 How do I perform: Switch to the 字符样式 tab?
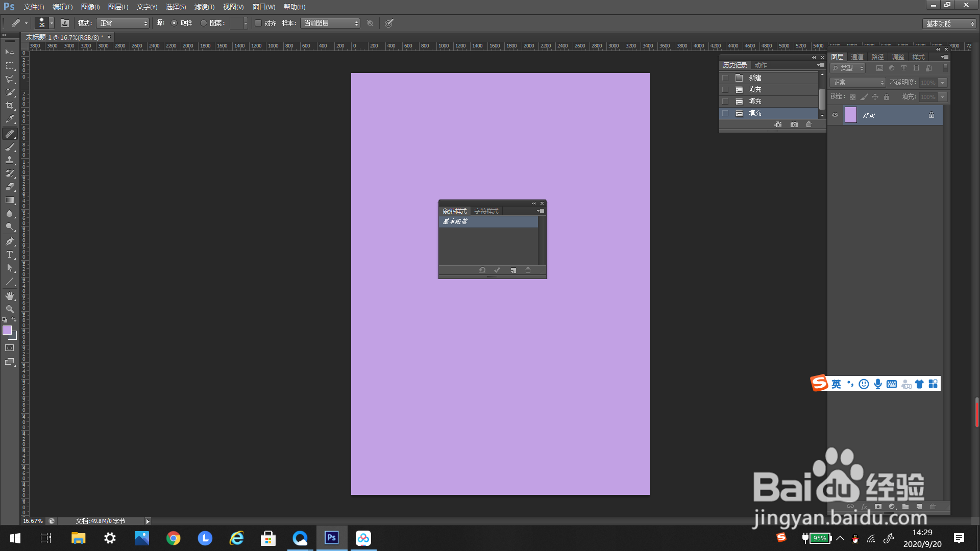click(486, 211)
